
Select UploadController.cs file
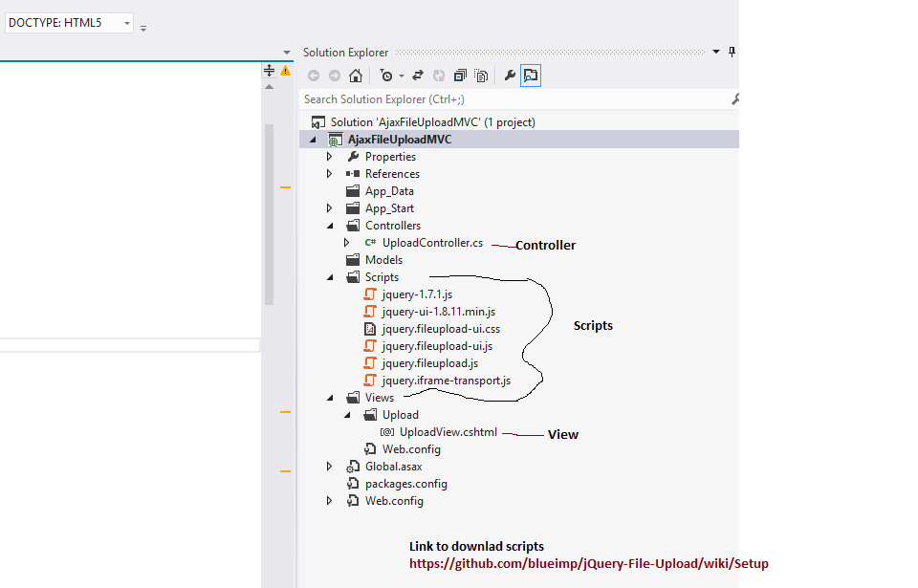[432, 243]
